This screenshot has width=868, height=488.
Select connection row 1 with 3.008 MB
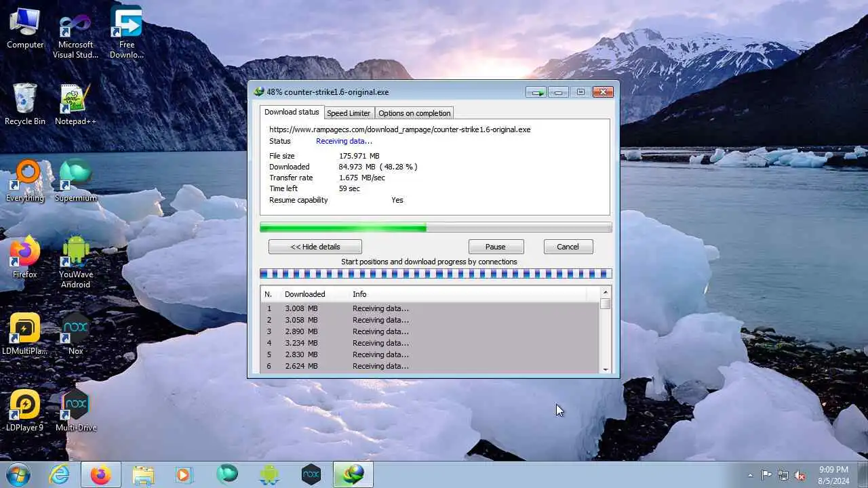click(x=431, y=308)
